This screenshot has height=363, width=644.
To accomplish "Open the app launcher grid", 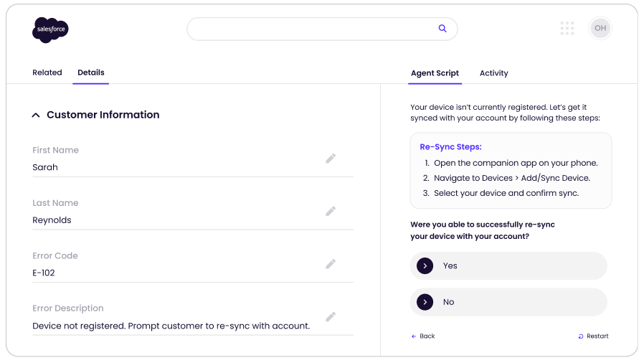I will tap(567, 29).
